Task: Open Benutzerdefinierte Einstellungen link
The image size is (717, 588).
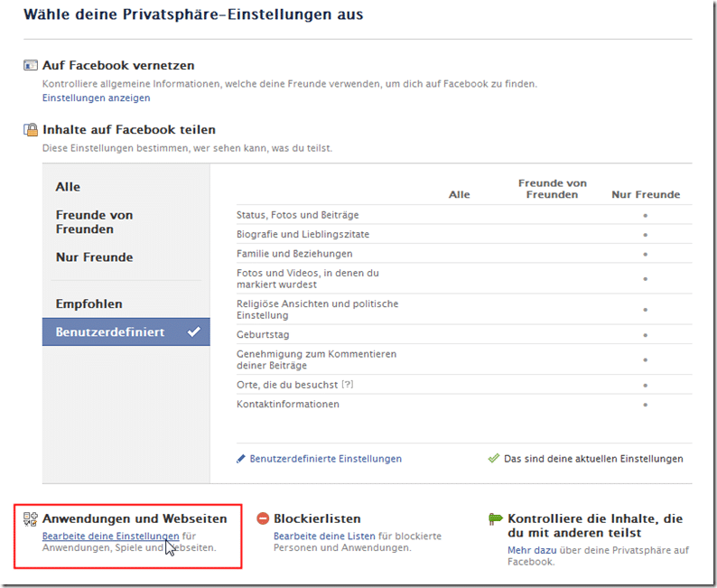Action: 326,459
